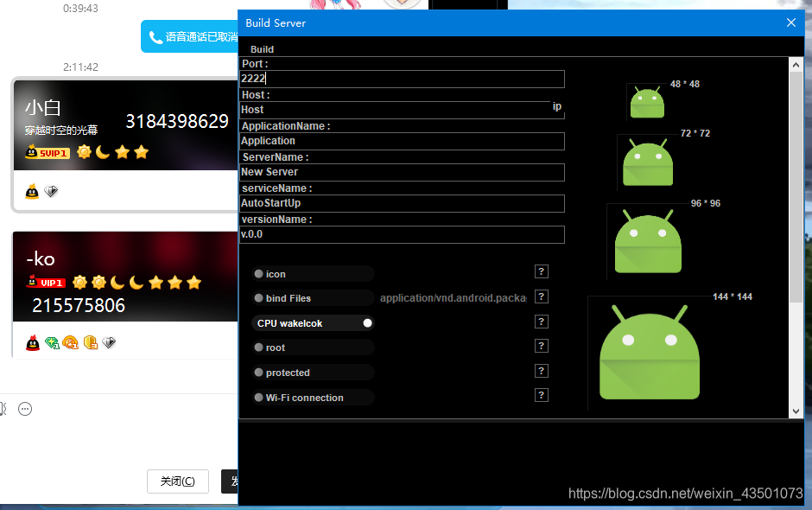The width and height of the screenshot is (812, 510).
Task: Click the 2:11:42 timestamp in chat
Action: tap(81, 67)
